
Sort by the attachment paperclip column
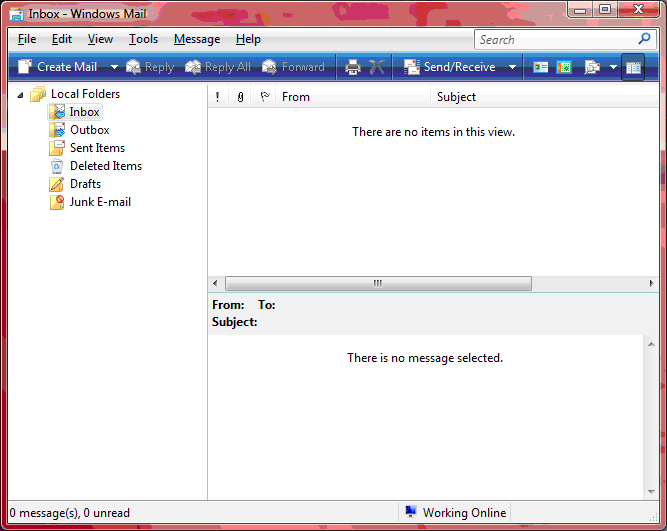click(241, 97)
